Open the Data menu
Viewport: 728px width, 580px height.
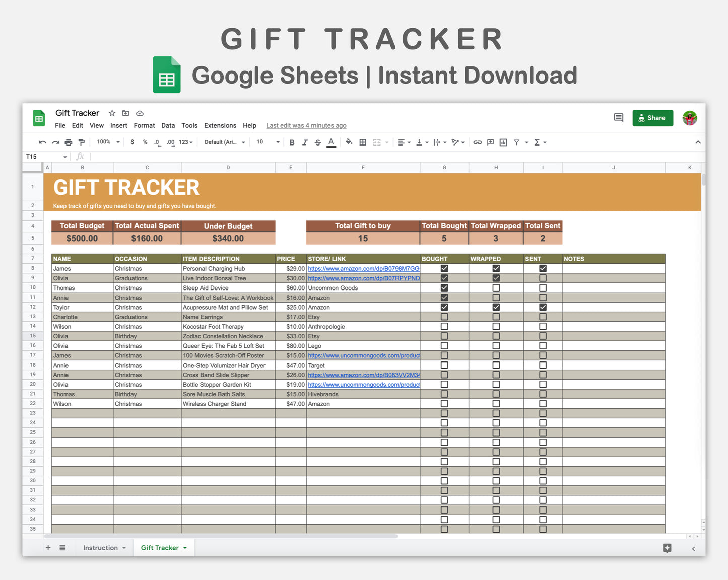(168, 125)
